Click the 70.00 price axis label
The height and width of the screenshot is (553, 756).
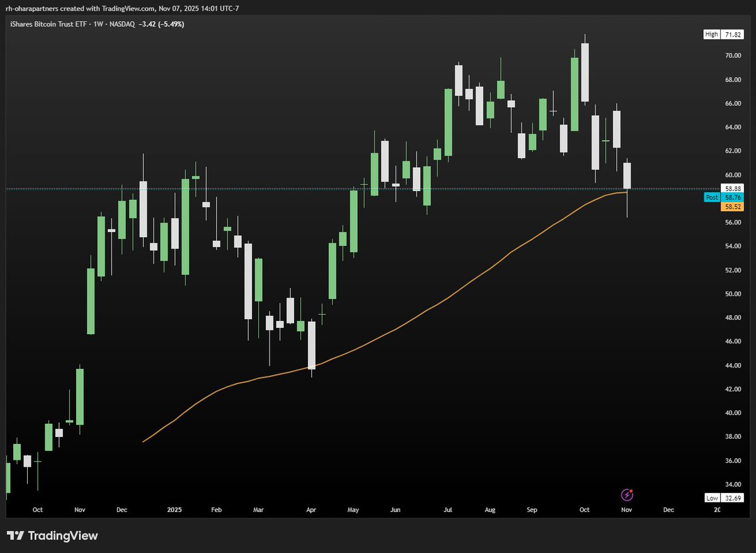click(x=732, y=55)
